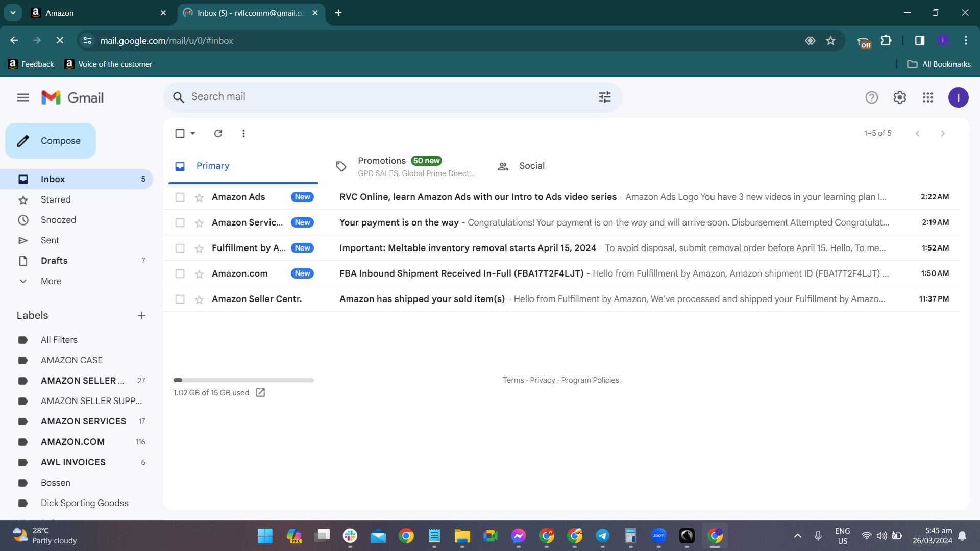Image resolution: width=980 pixels, height=551 pixels.
Task: Create a new label with plus icon
Action: (x=141, y=316)
